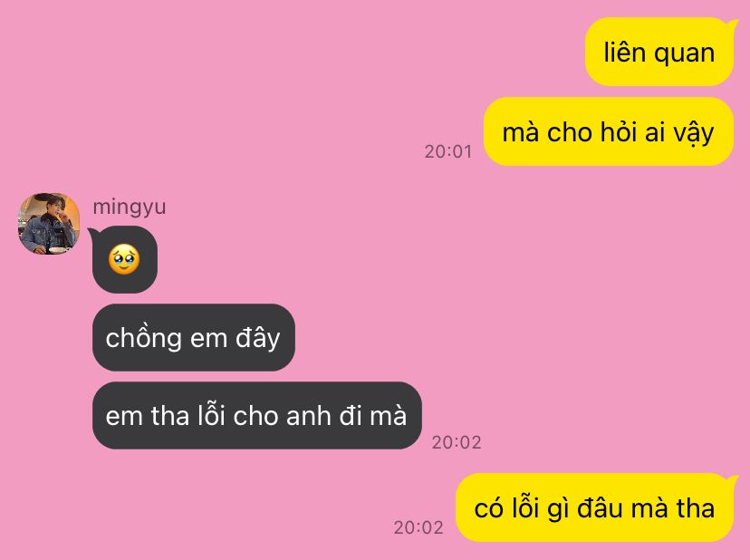
Task: Click the word "chồng" in the dark bubble
Action: [142, 338]
